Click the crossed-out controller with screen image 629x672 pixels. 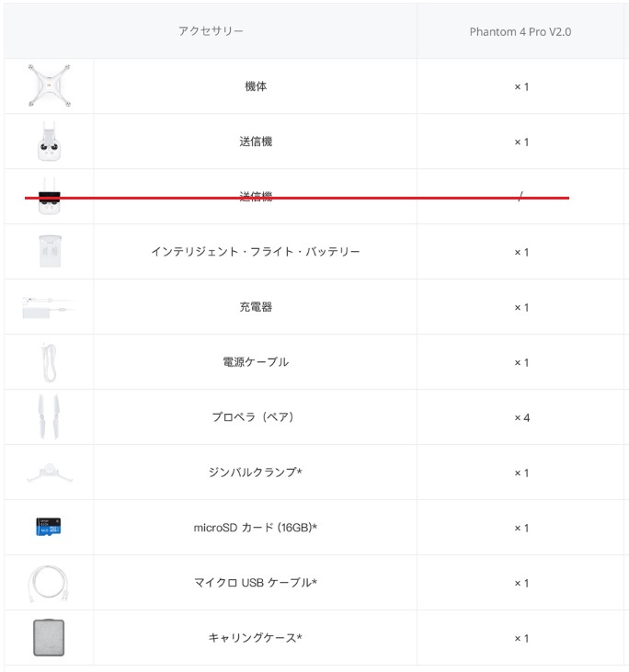click(x=49, y=196)
